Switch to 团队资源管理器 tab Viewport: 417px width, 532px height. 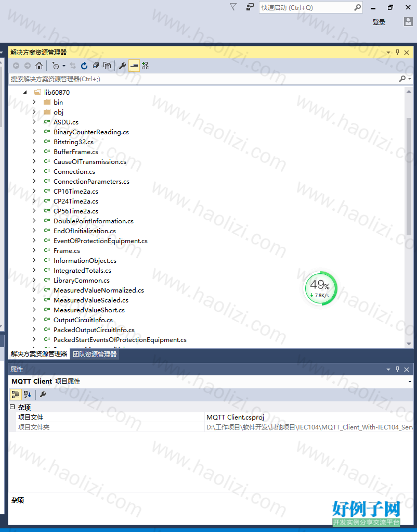tap(95, 354)
